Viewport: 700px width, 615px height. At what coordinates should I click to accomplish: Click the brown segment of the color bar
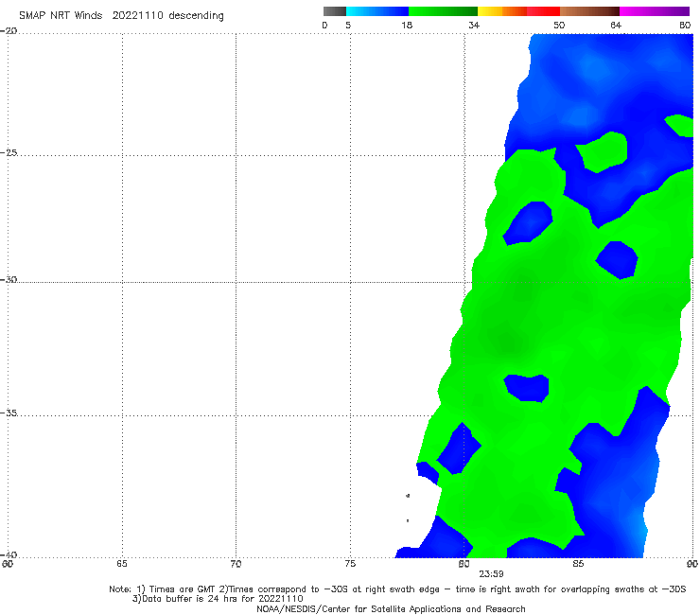589,11
